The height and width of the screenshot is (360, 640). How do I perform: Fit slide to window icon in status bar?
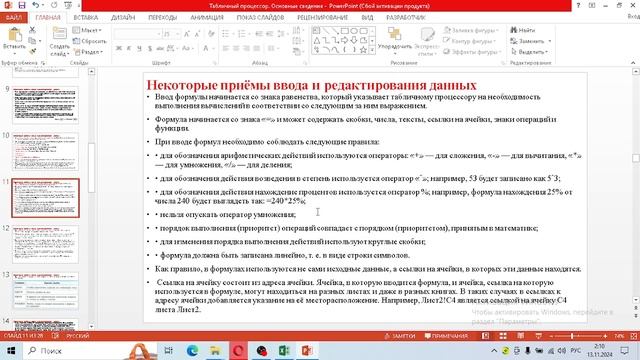(x=634, y=336)
